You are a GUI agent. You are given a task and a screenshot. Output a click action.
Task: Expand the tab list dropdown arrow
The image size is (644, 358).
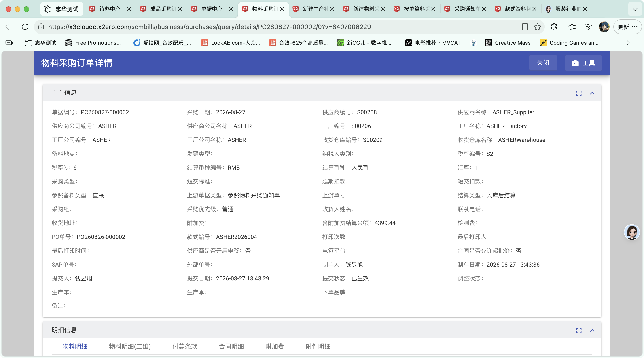click(x=635, y=9)
